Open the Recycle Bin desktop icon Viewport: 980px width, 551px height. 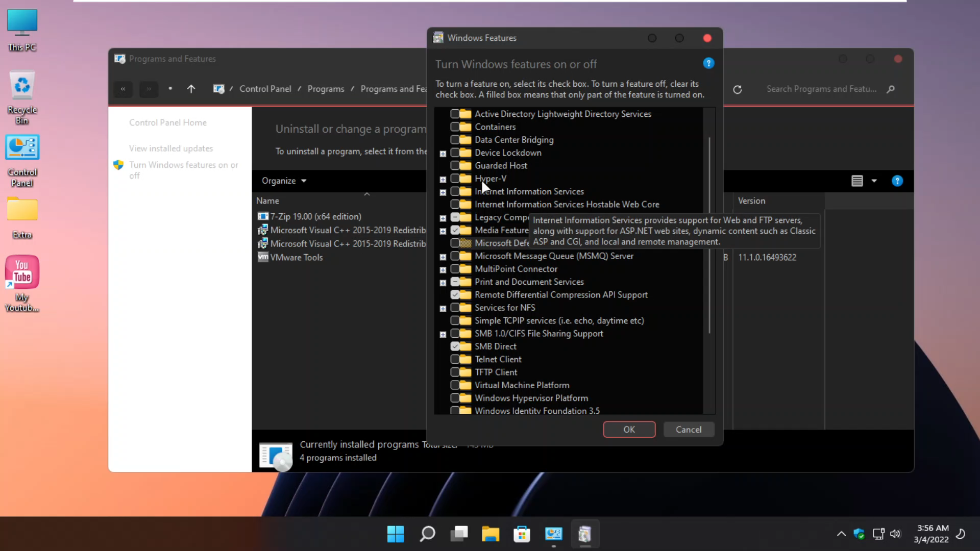tap(22, 97)
